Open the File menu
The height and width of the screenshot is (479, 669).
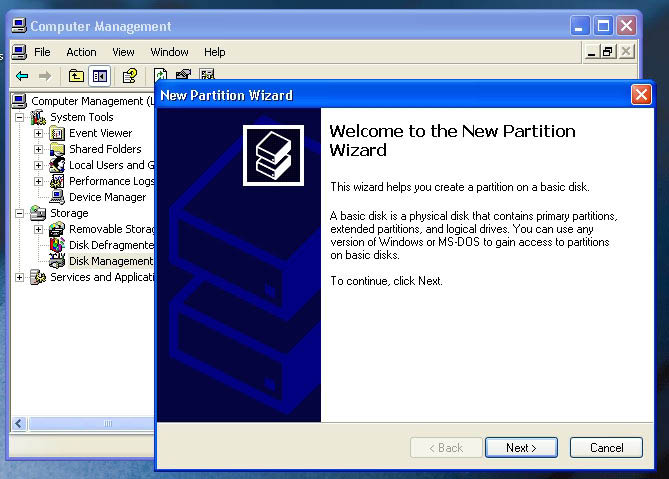(x=42, y=52)
